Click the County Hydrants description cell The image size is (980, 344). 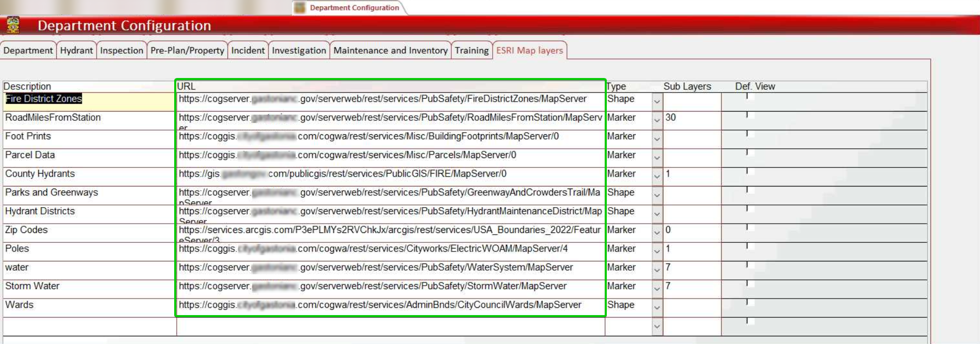pyautogui.click(x=89, y=177)
